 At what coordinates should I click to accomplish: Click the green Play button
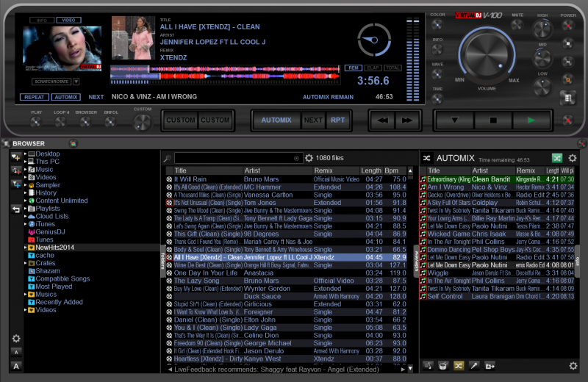tap(531, 120)
